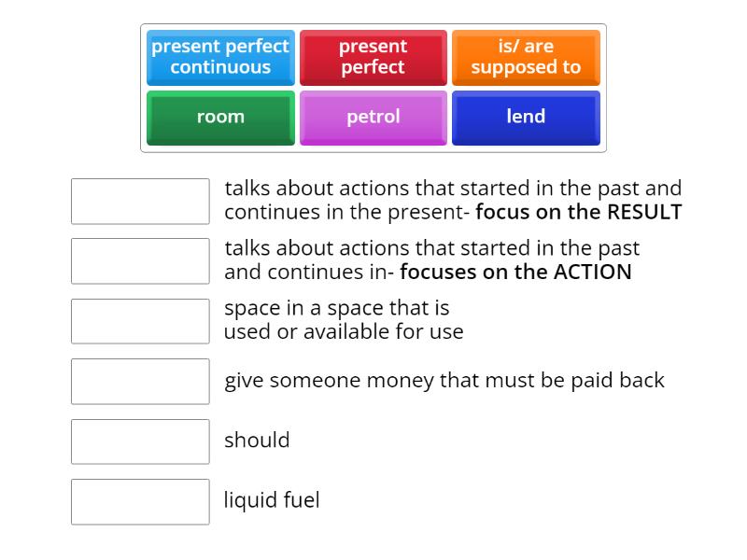Click the dark blue 'lend' tile
Viewport: 747px width, 560px height.
click(x=526, y=117)
